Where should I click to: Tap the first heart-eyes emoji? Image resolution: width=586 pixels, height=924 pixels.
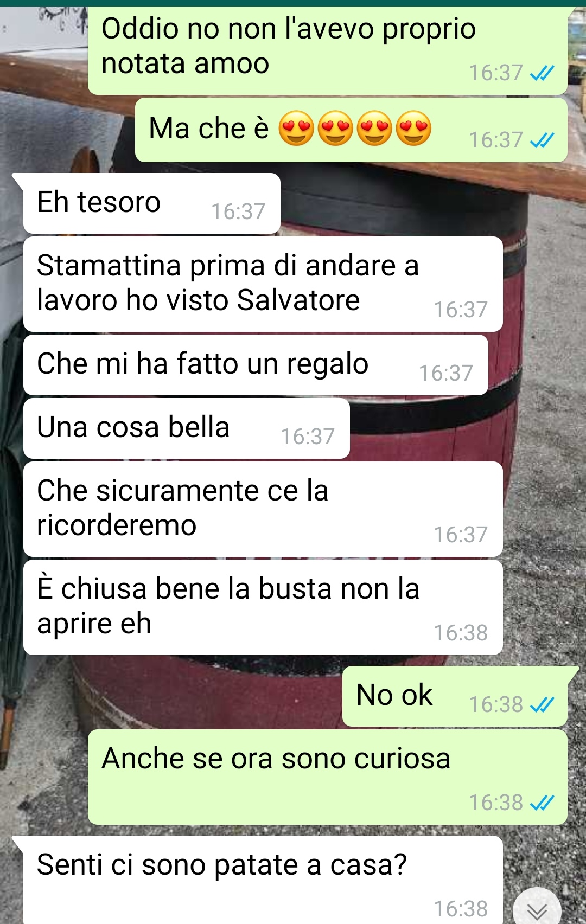coord(296,129)
